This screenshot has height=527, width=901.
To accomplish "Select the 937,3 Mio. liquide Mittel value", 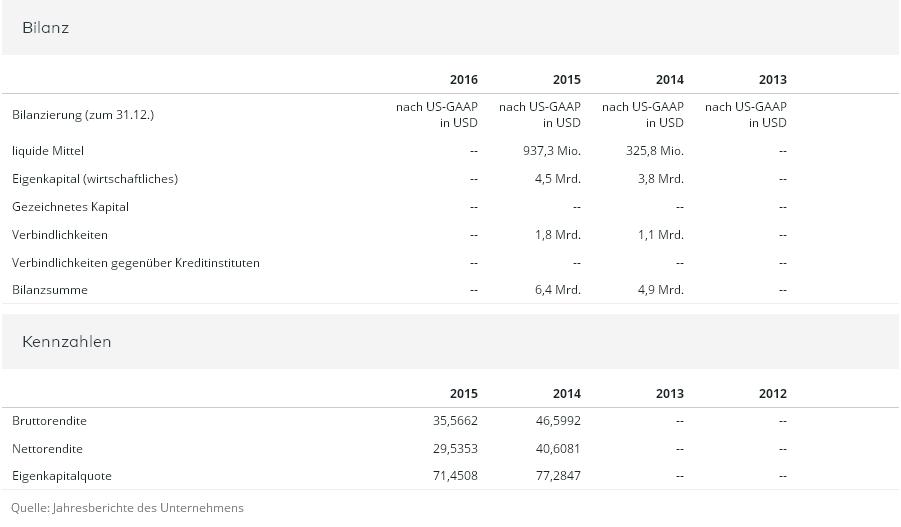I will [552, 151].
